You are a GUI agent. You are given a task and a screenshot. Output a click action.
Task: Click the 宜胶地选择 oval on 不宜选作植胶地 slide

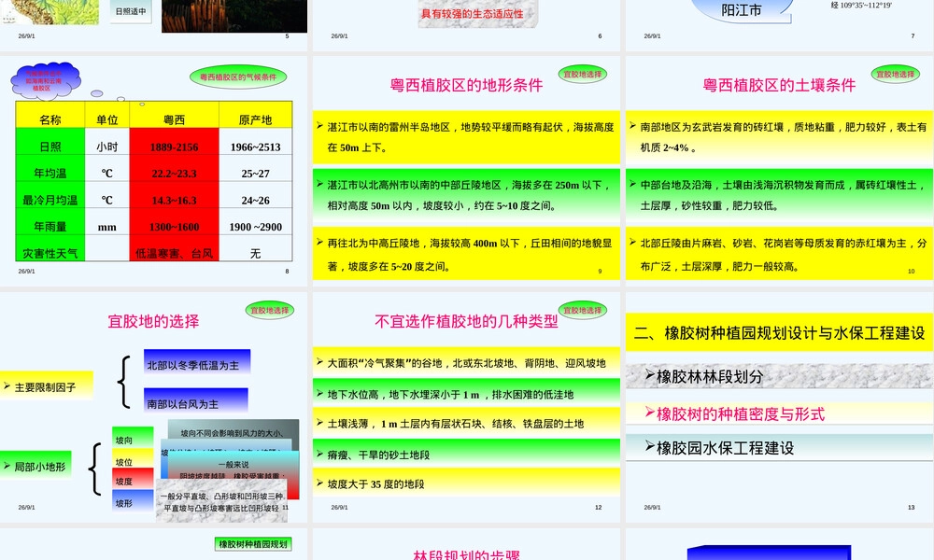[x=582, y=310]
